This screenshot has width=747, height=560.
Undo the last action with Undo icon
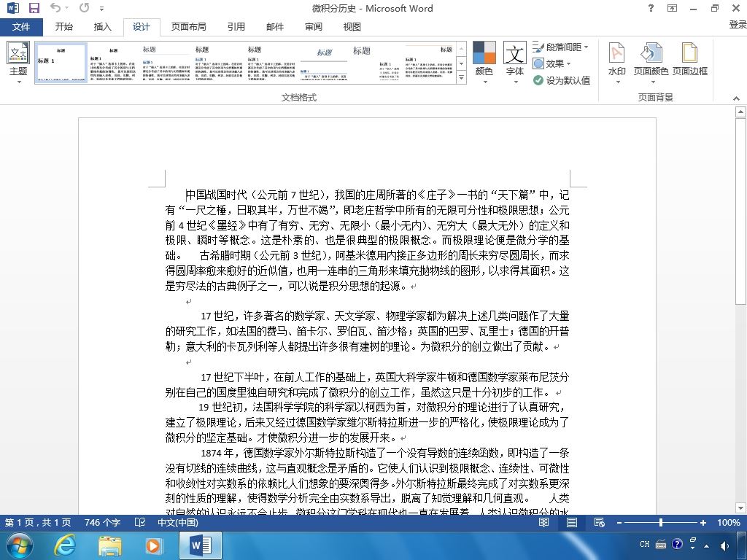(55, 7)
